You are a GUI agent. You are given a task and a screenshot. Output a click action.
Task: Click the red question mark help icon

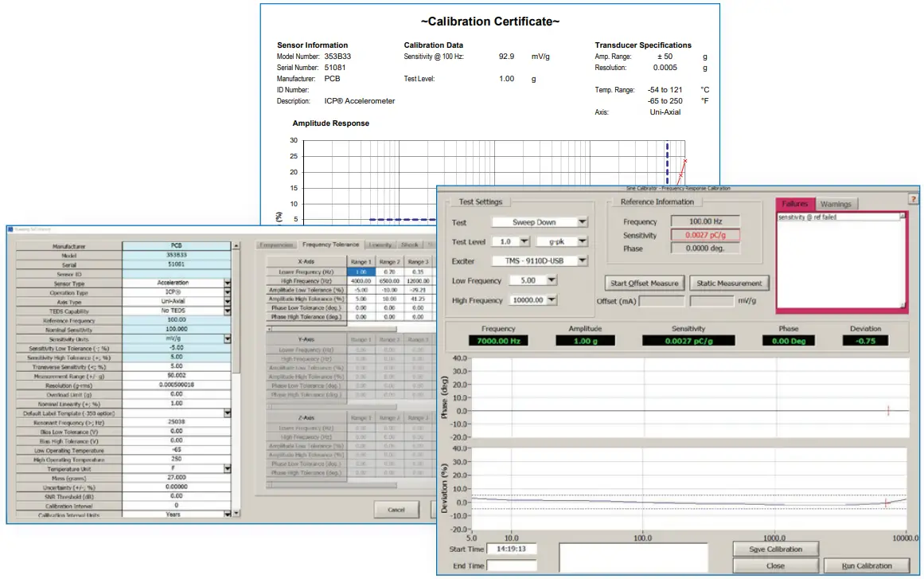tap(914, 199)
